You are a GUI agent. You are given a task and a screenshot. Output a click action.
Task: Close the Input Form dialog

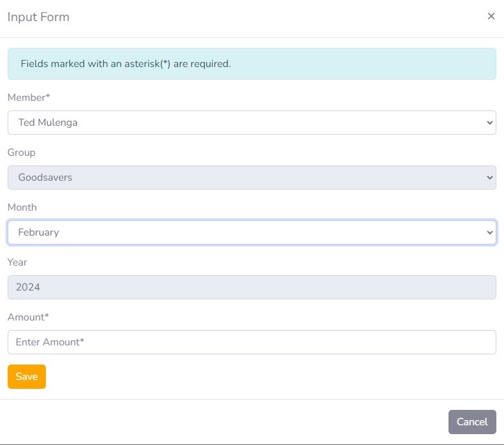[491, 17]
